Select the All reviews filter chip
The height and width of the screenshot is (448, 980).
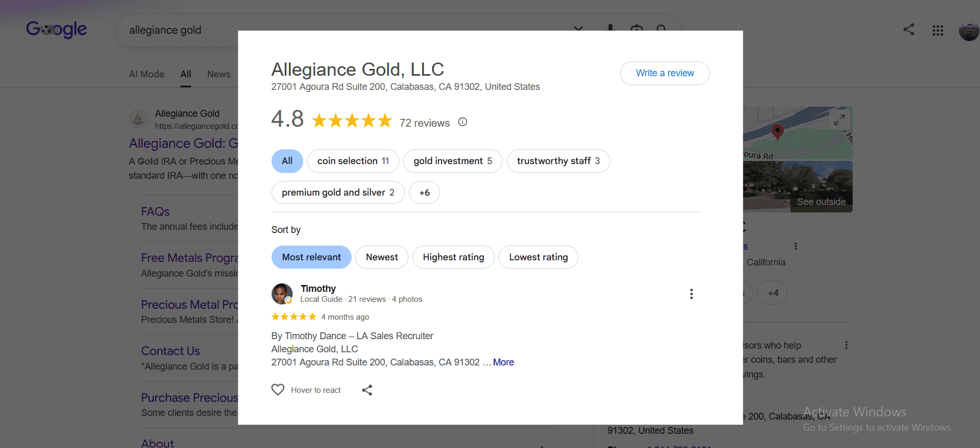287,161
